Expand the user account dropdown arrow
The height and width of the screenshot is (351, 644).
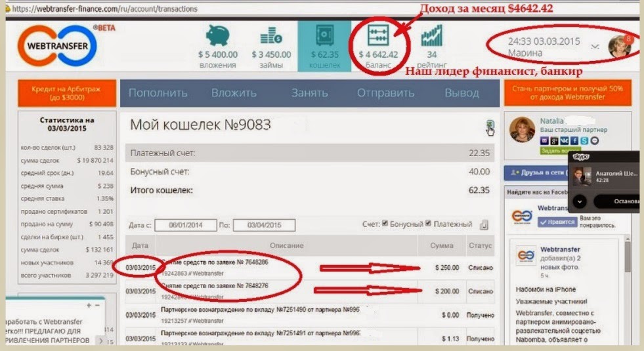click(x=595, y=47)
